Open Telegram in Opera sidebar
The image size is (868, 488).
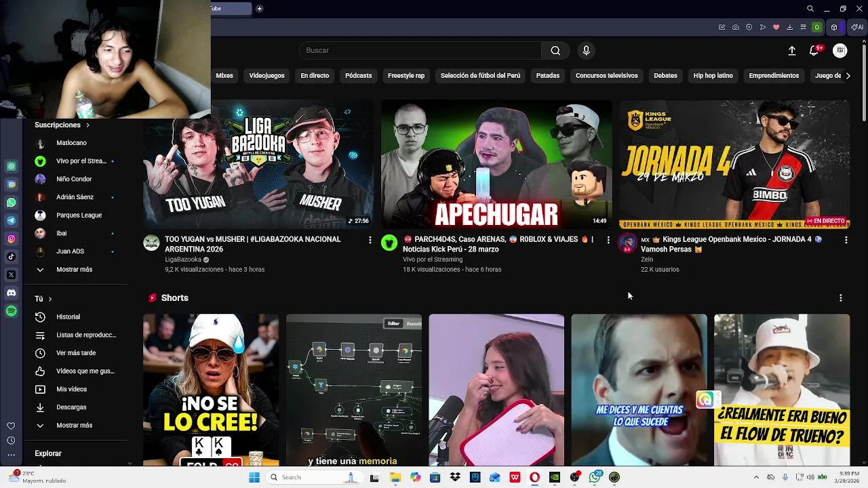12,220
